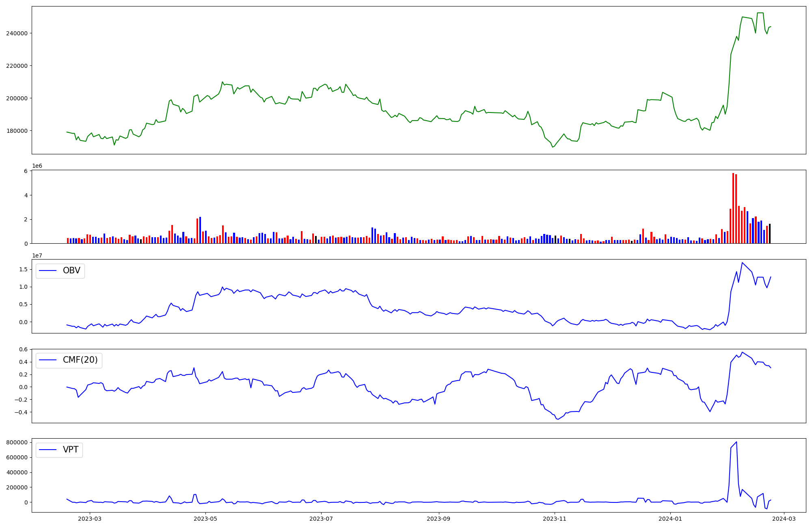Click the 2023-09 x-axis date label
The width and height of the screenshot is (812, 528).
point(438,519)
